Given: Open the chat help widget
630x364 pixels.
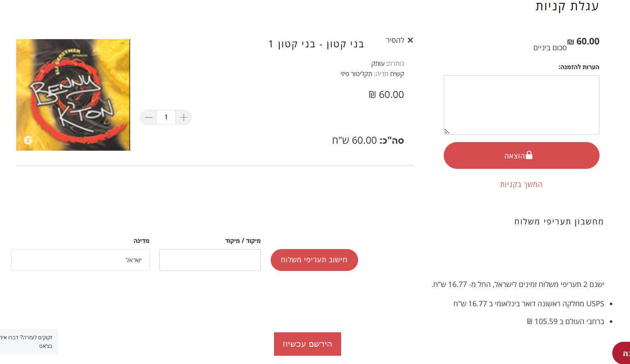Looking at the screenshot, I should 28,341.
